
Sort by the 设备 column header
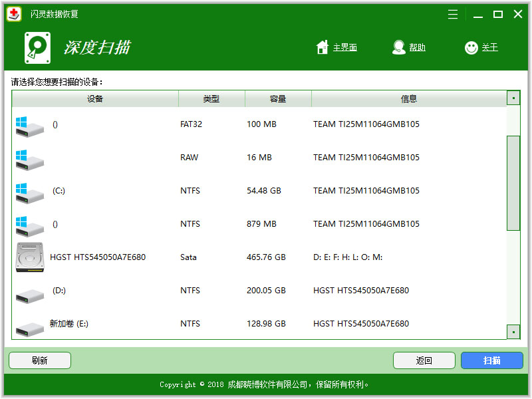[95, 98]
